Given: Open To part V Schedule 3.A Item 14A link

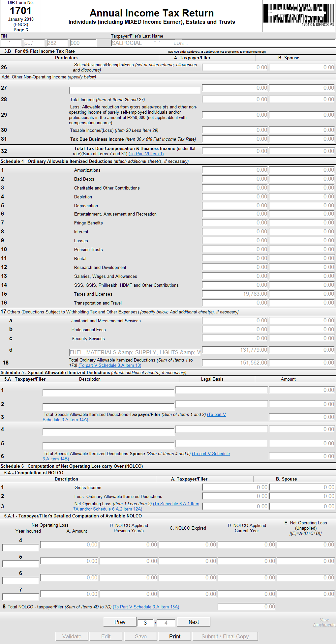Looking at the screenshot, I should [134, 417].
